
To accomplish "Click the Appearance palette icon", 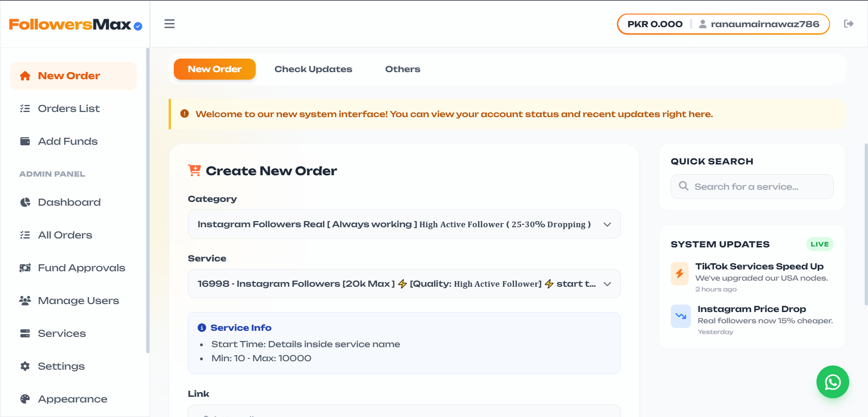I will click(25, 399).
